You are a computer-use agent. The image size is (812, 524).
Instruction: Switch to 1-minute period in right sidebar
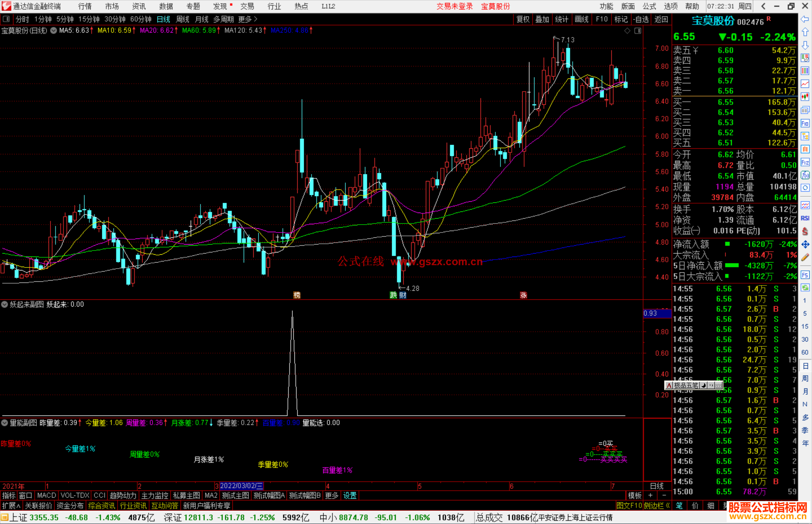(804, 301)
